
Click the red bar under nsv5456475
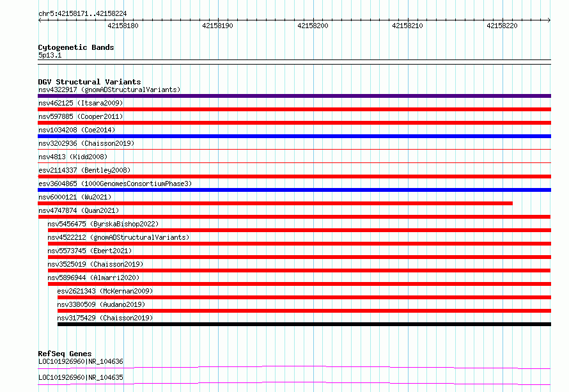(x=299, y=230)
